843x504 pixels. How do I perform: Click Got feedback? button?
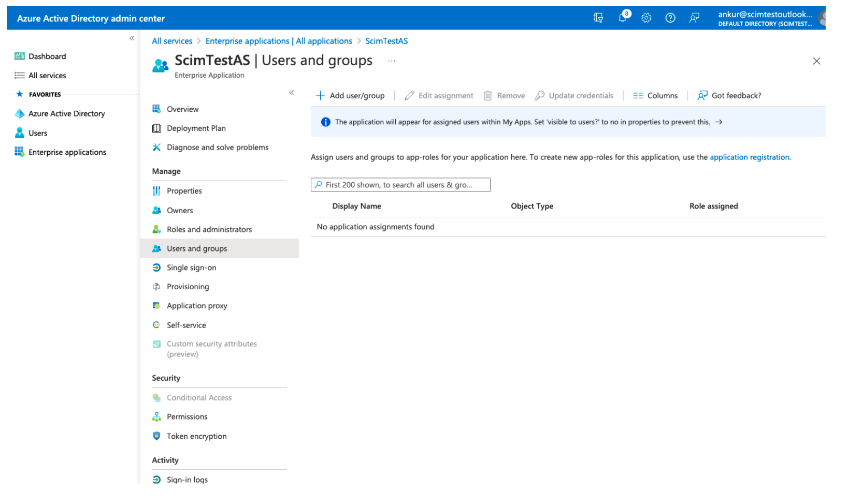(730, 96)
